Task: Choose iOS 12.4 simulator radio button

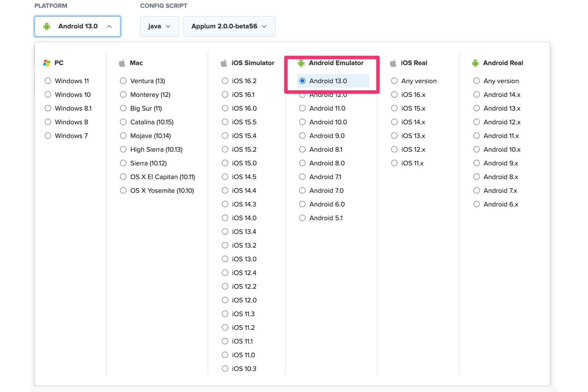Action: click(225, 272)
